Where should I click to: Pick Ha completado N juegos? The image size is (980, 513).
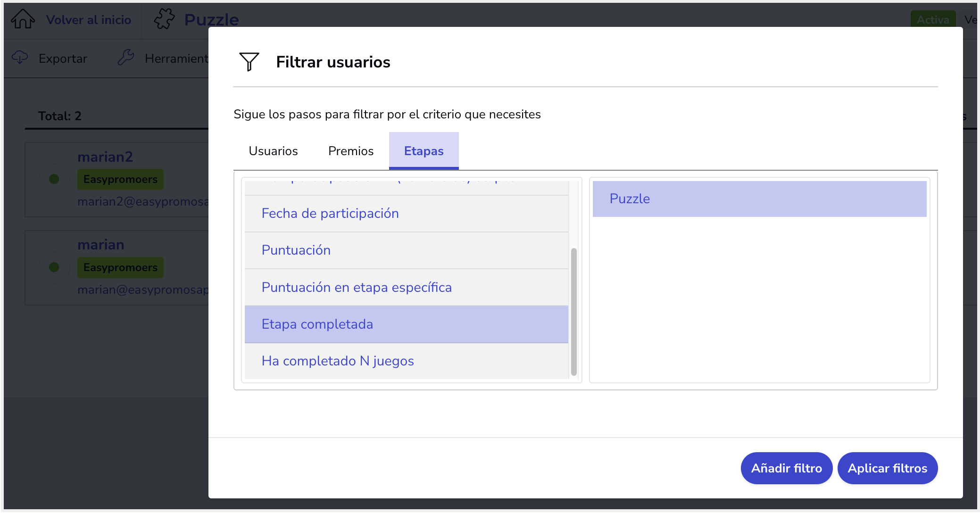(x=407, y=361)
